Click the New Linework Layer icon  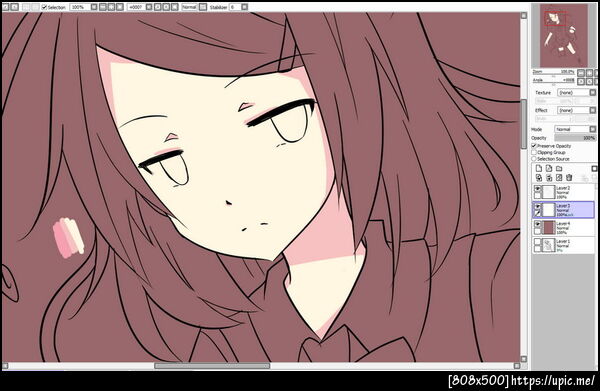549,168
